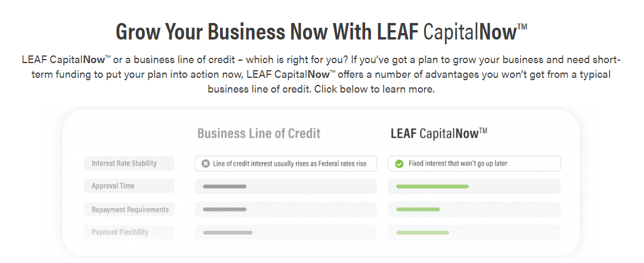Show green Payment Flexibility bar under LEAF CapitalNow
644x263 pixels.
pyautogui.click(x=423, y=232)
